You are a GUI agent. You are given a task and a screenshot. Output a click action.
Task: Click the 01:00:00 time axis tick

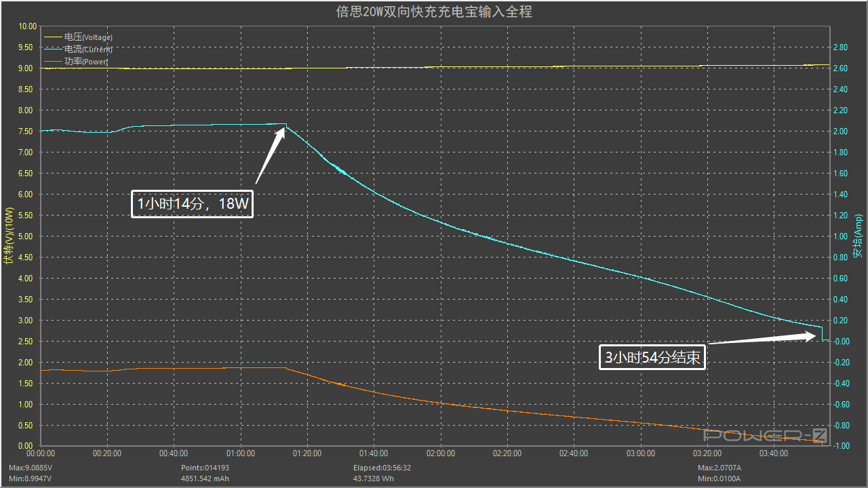pyautogui.click(x=241, y=453)
